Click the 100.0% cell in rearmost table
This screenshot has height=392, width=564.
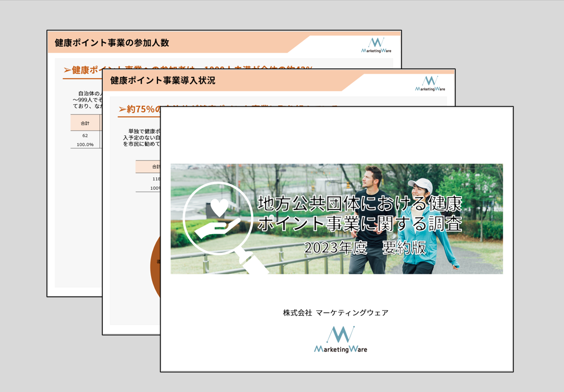[85, 144]
